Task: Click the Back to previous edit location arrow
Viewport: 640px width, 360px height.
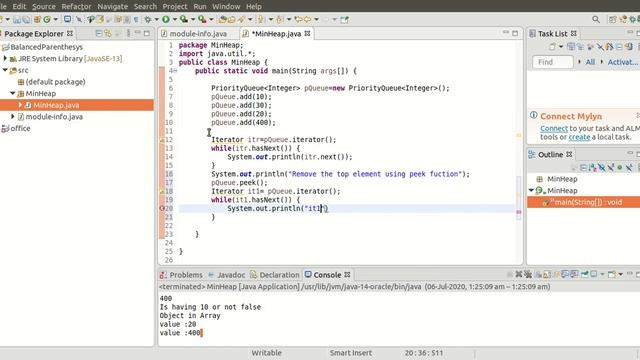Action: (298, 19)
